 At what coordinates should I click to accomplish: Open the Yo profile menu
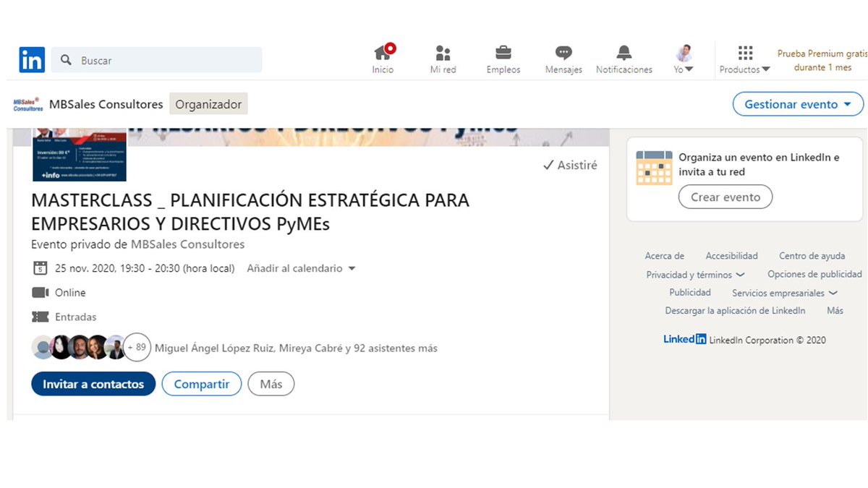(x=684, y=59)
